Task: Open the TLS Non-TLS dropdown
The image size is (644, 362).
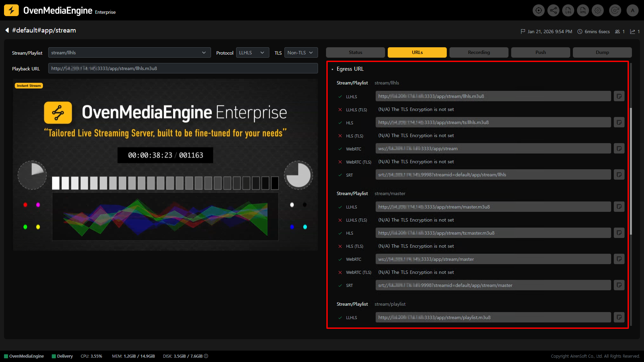Action: click(301, 53)
